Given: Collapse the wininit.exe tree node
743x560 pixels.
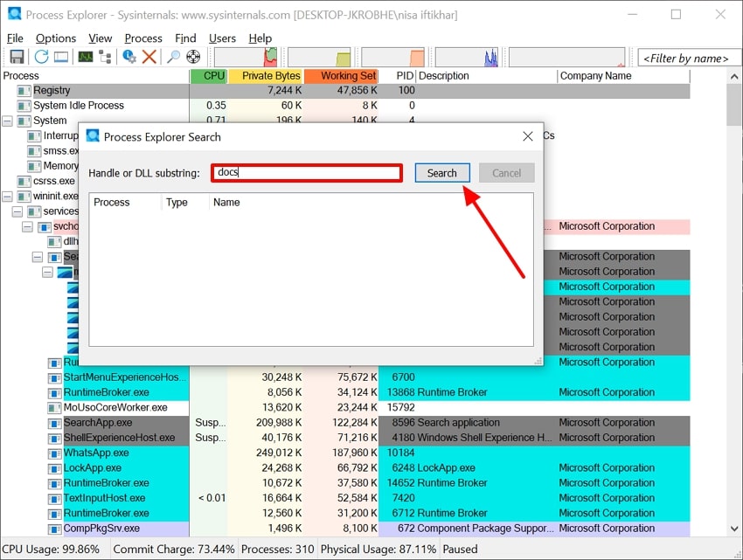Looking at the screenshot, I should pyautogui.click(x=7, y=197).
